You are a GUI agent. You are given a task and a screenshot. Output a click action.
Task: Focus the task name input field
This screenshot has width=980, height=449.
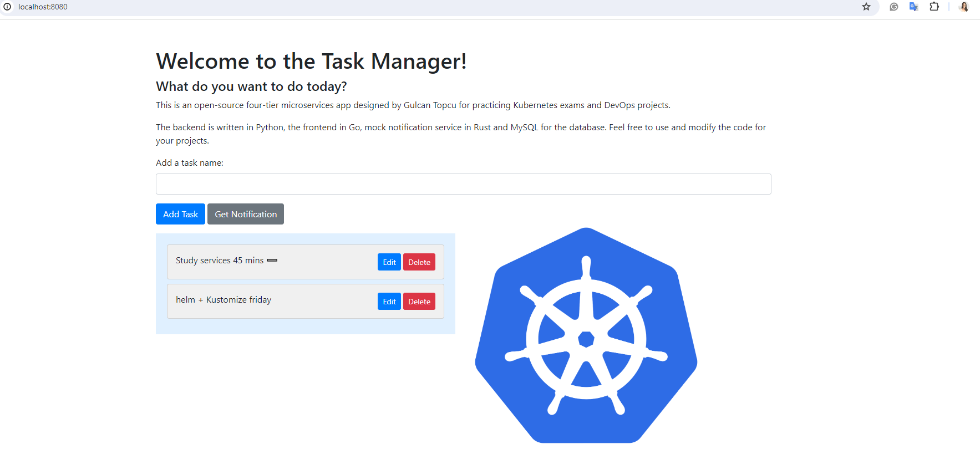click(464, 184)
